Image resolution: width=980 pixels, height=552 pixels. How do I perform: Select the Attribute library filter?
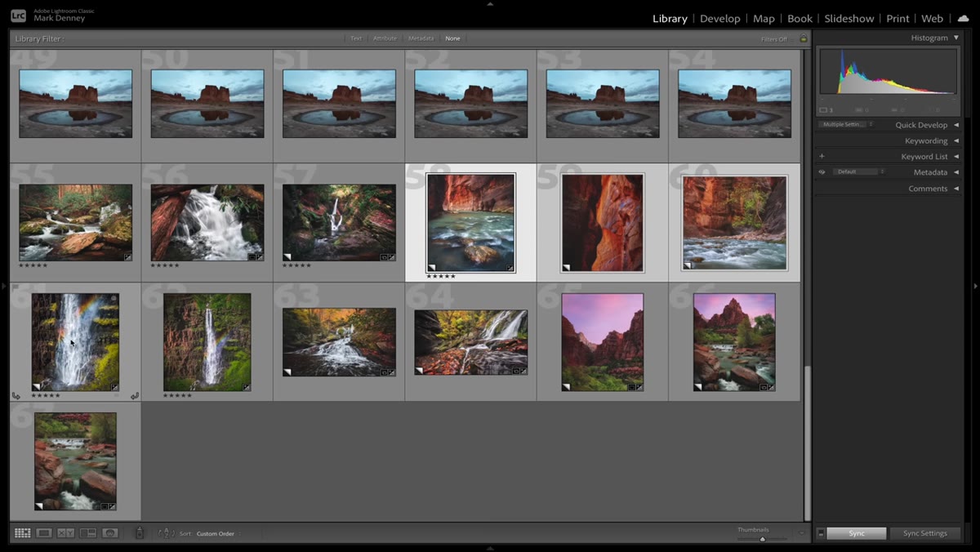(x=385, y=38)
